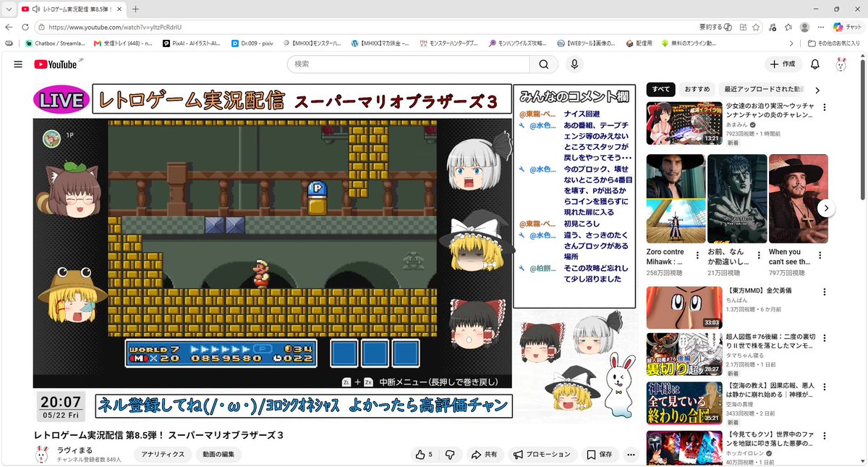
Task: Open options for 空海の教え video
Action: pos(824,387)
